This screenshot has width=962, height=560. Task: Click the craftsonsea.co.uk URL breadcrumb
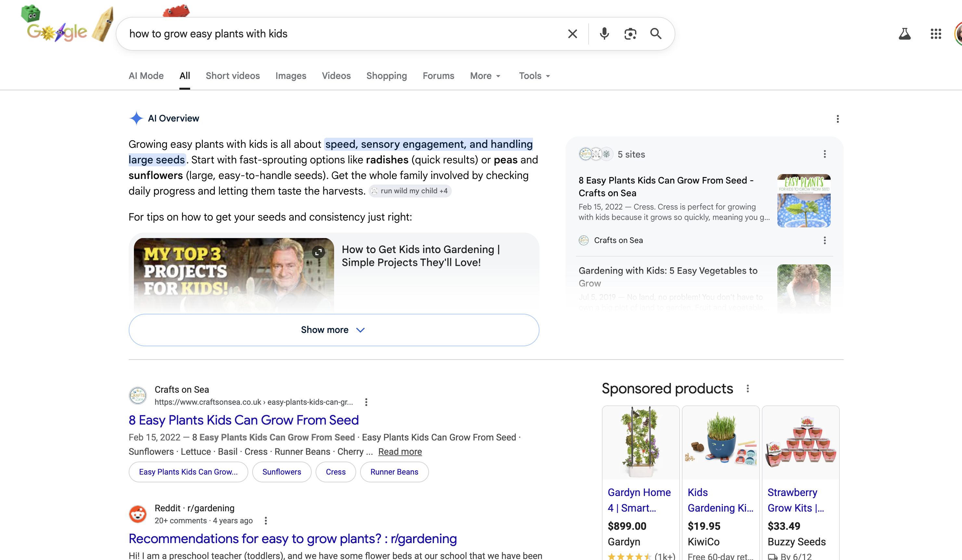tap(253, 402)
